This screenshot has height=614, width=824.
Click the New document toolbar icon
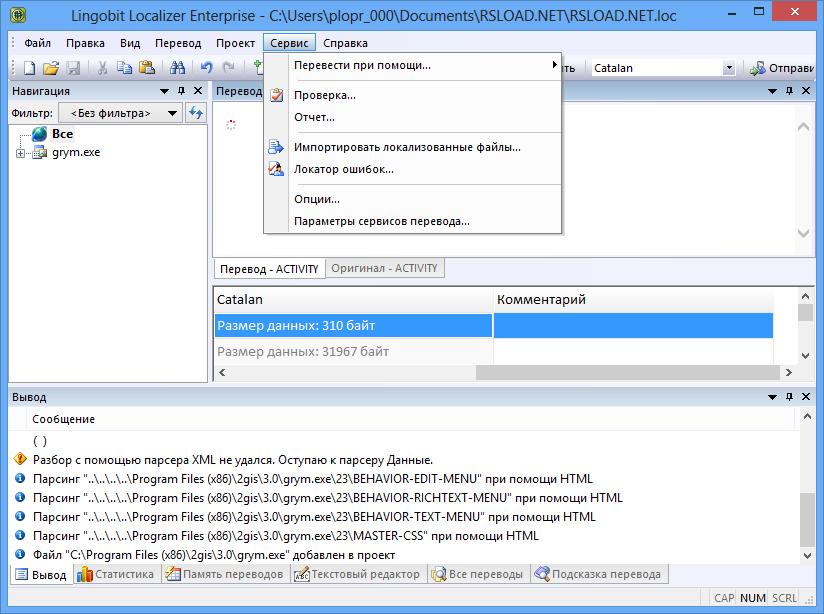(x=30, y=68)
